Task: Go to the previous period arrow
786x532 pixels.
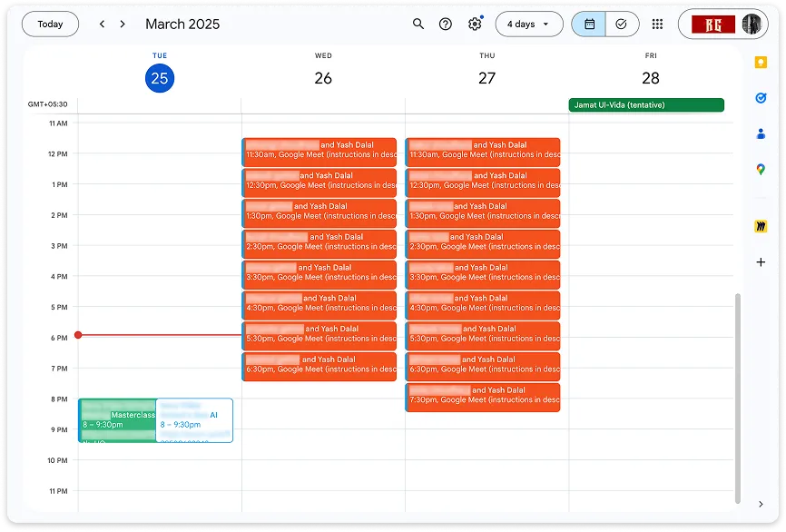Action: click(x=102, y=25)
